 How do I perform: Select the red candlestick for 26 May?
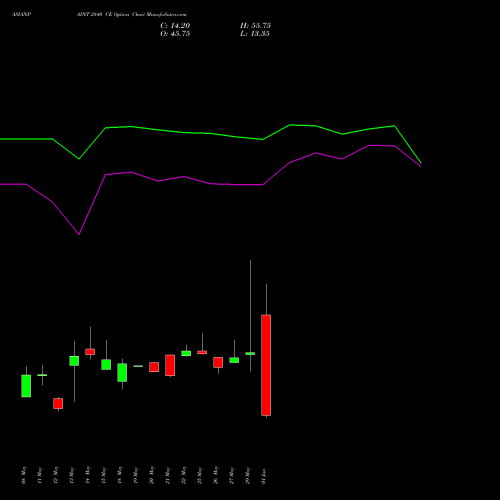[218, 363]
